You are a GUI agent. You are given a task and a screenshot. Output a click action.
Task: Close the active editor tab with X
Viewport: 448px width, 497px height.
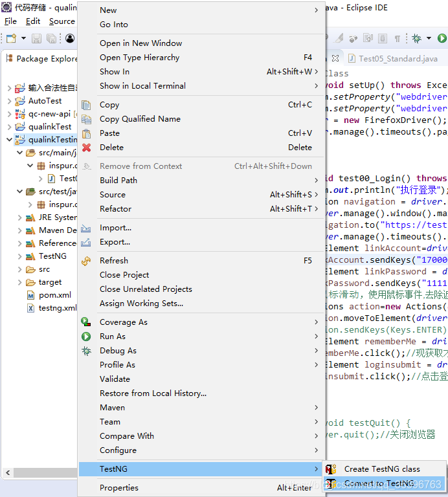tap(335, 58)
